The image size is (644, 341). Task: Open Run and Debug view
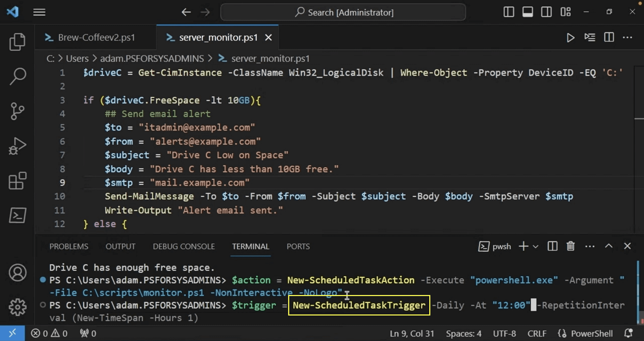point(17,146)
